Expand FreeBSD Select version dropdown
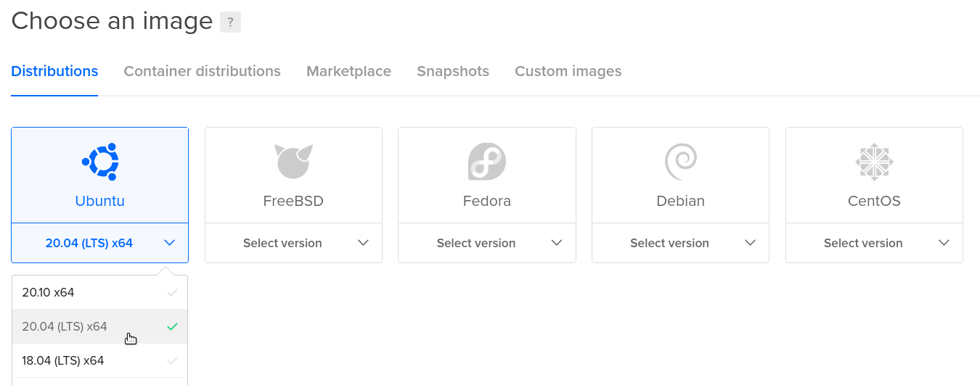 point(293,243)
